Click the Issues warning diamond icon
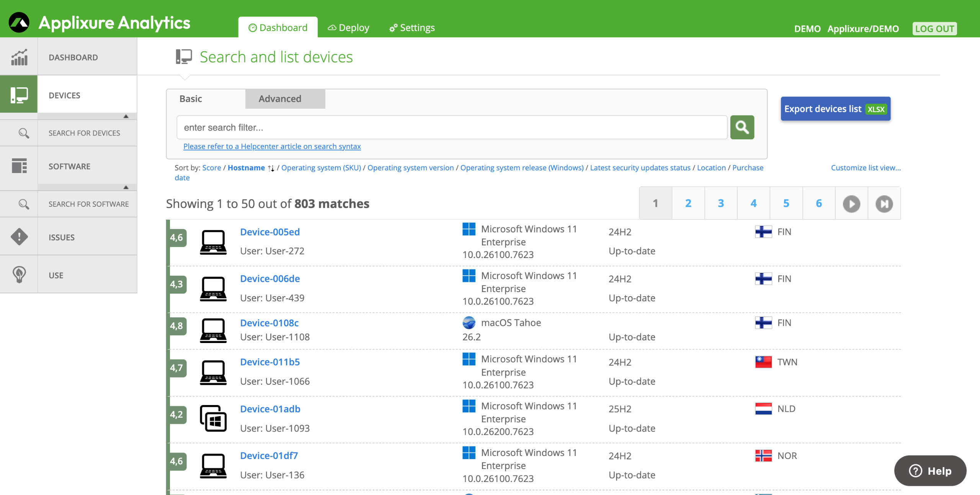 pyautogui.click(x=19, y=237)
